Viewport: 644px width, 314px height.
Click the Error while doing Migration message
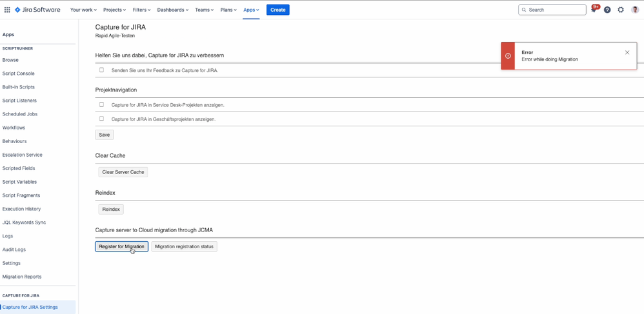(550, 59)
